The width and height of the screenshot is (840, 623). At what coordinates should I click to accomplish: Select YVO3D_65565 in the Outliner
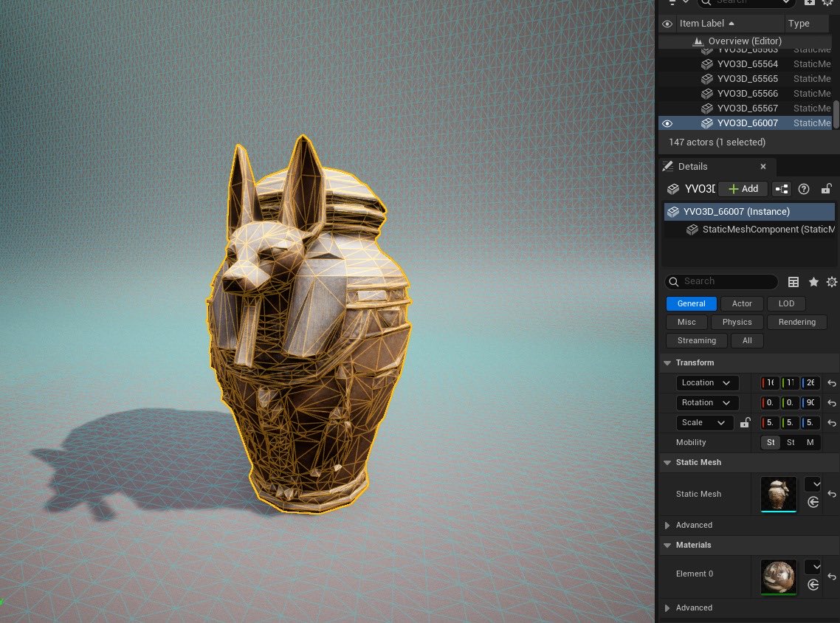coord(746,79)
